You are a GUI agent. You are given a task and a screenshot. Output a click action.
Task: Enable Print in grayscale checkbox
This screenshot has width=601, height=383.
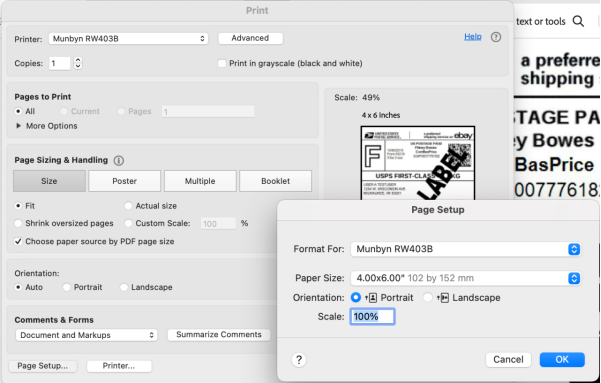[x=222, y=63]
